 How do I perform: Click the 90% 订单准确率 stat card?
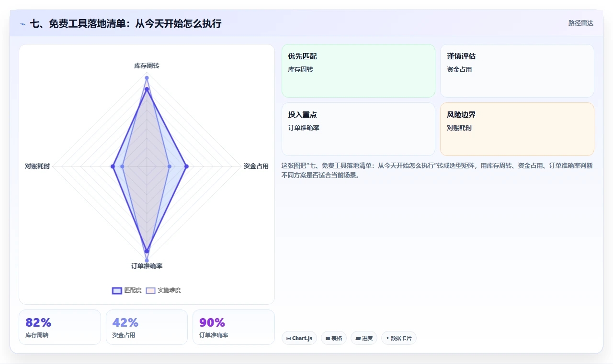click(x=234, y=327)
